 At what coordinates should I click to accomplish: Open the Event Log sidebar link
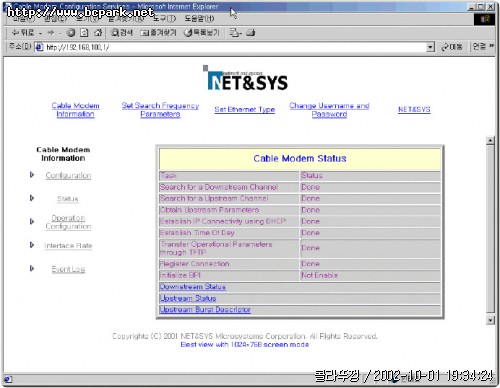point(68,269)
